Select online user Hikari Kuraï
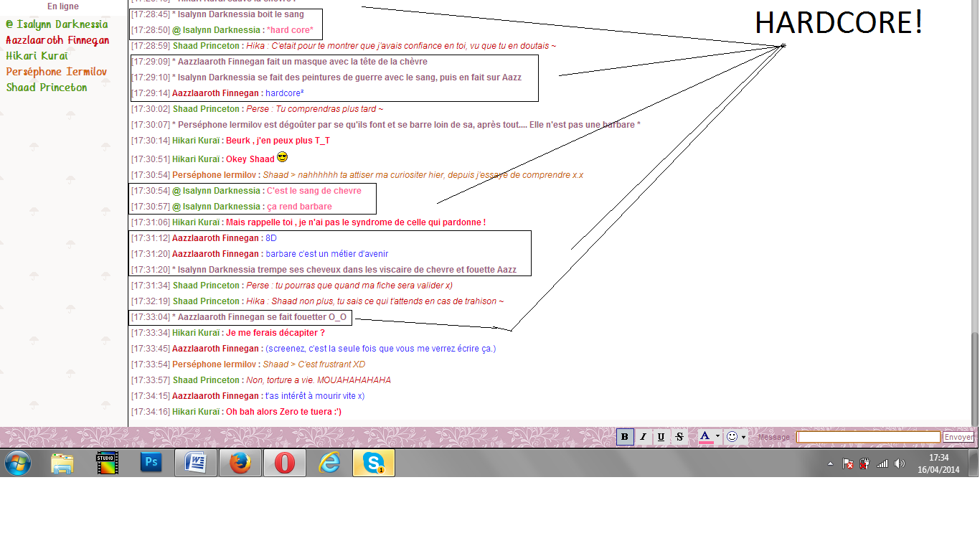The height and width of the screenshot is (551, 980). tap(37, 56)
